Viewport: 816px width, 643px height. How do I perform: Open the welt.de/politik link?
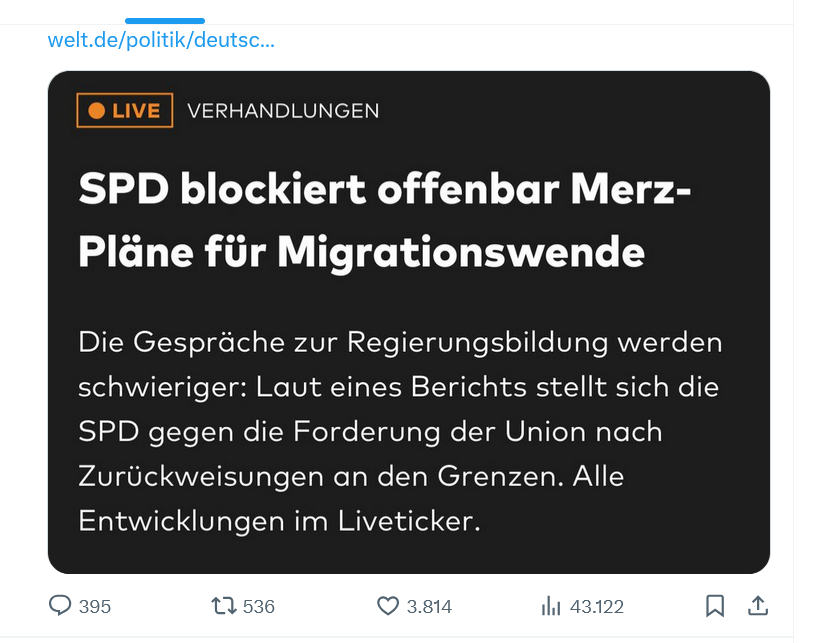(x=161, y=41)
